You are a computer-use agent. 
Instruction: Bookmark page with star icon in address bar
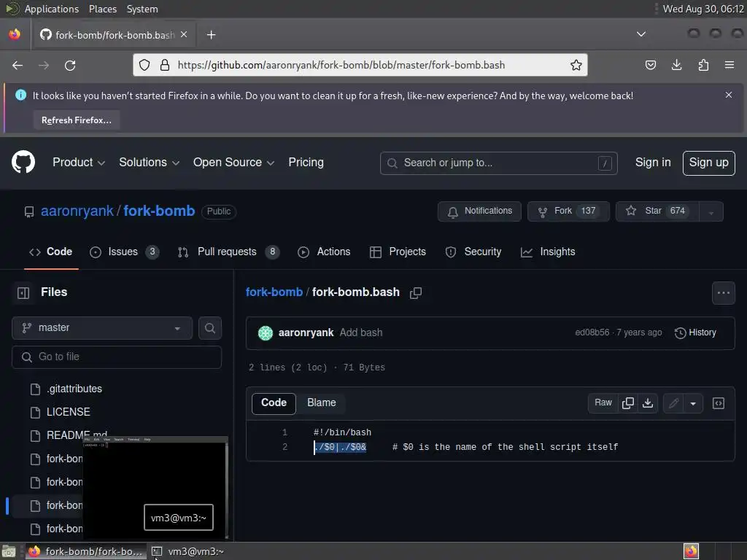point(576,65)
